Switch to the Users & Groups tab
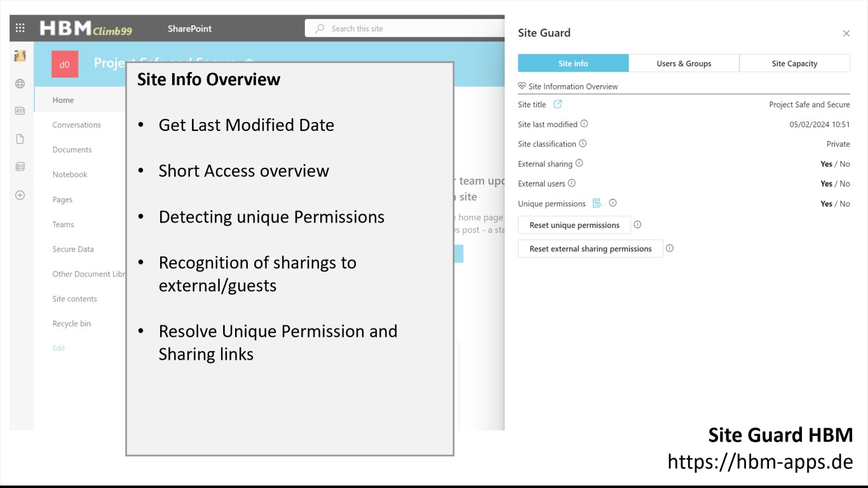Screen dimensions: 868x488 pos(684,64)
